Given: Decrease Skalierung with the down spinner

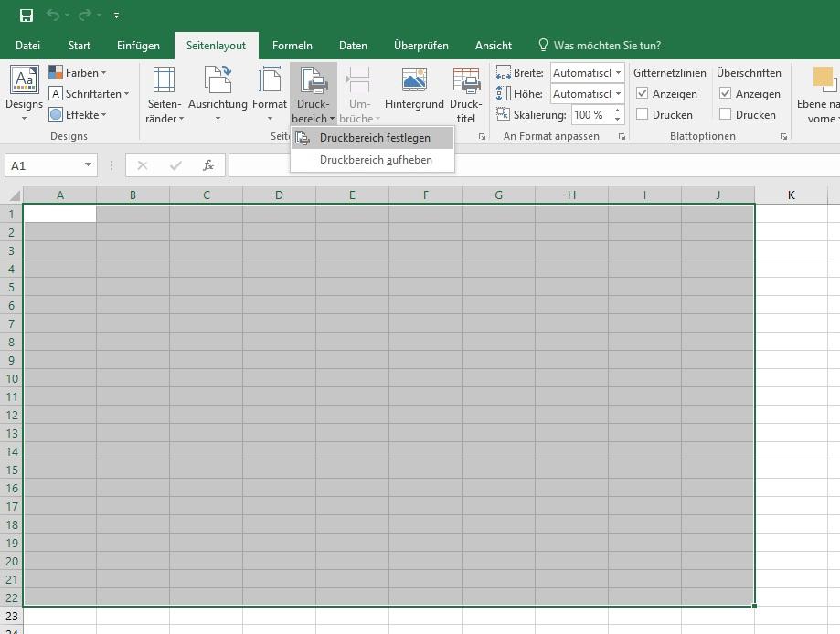Looking at the screenshot, I should pos(618,119).
